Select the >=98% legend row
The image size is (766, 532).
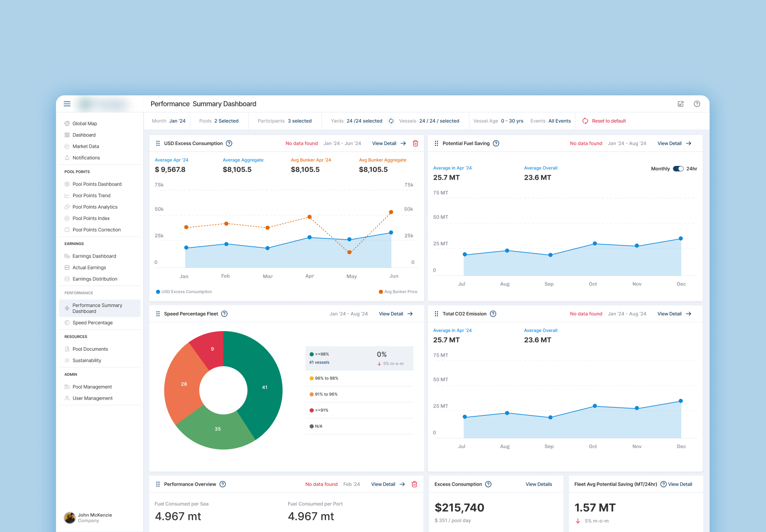pos(360,358)
